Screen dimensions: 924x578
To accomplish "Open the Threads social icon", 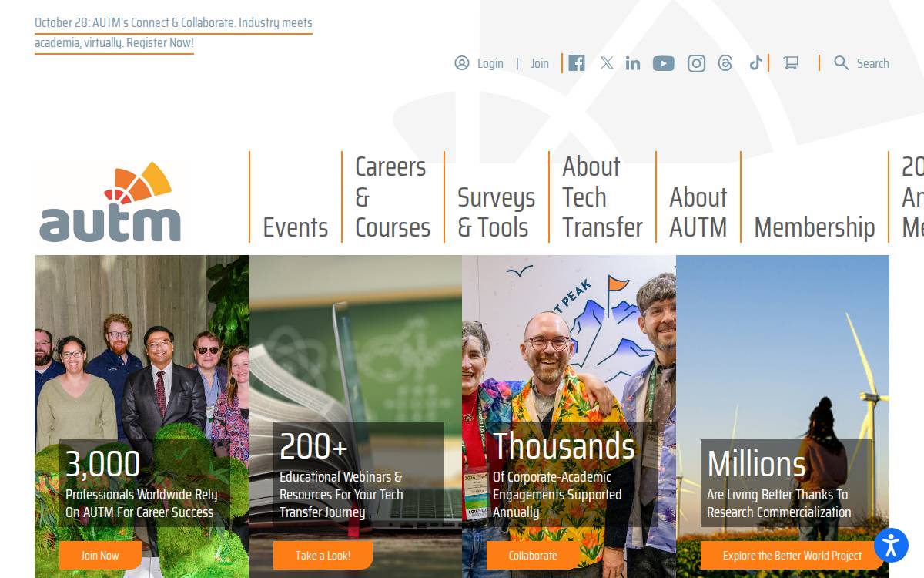I will pyautogui.click(x=725, y=63).
